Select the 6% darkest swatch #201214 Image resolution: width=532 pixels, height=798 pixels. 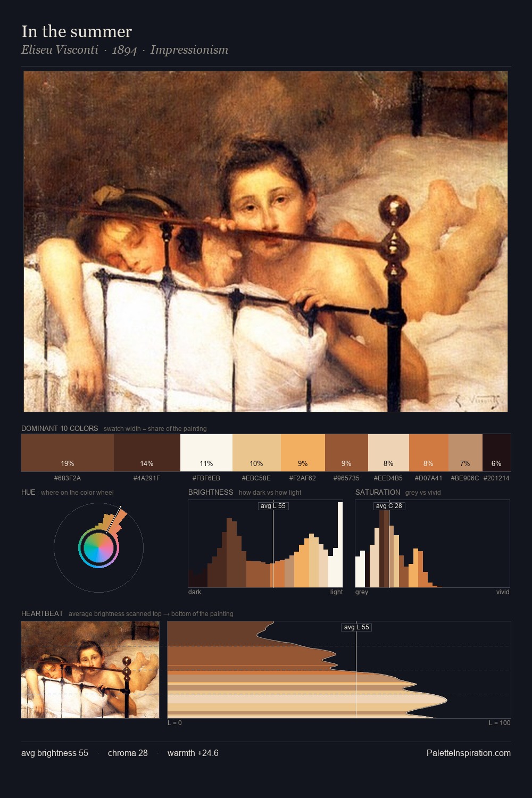click(x=496, y=453)
